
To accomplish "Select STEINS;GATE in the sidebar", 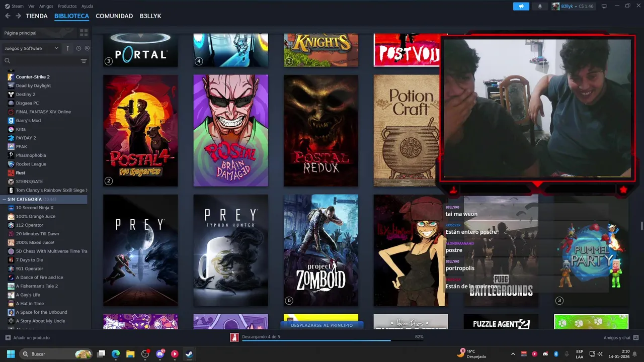I will (29, 182).
